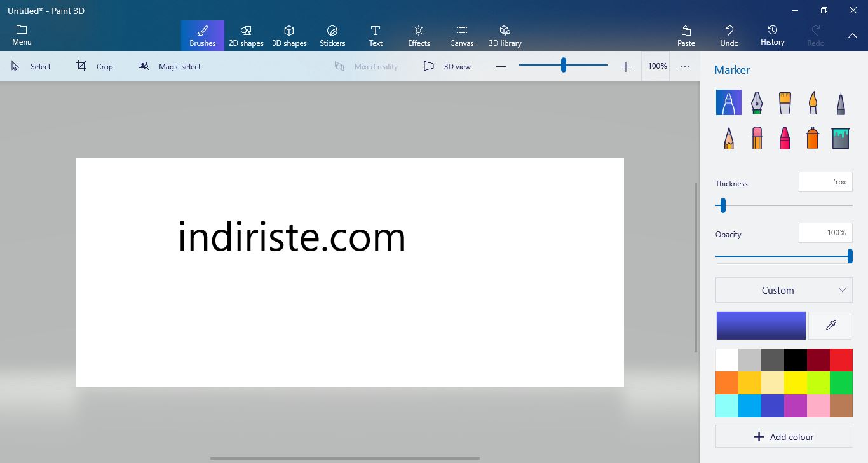
Task: Choose the indigo colour swatch
Action: coord(773,406)
